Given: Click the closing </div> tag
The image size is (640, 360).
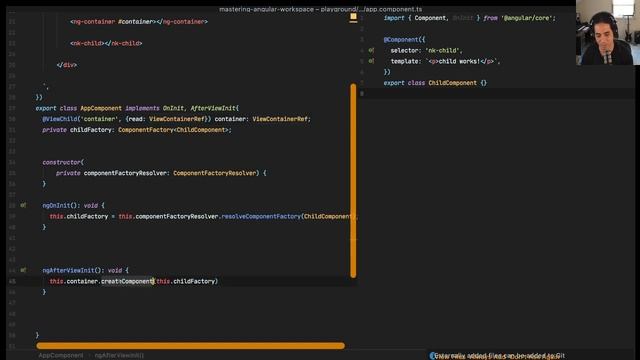Looking at the screenshot, I should click(x=67, y=65).
